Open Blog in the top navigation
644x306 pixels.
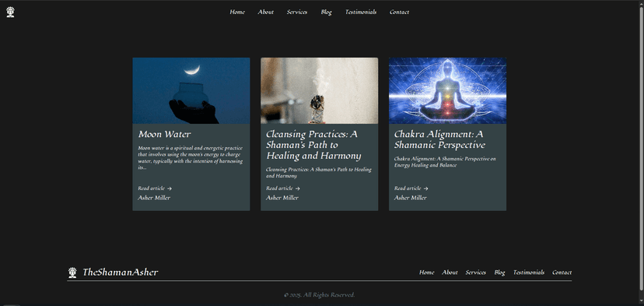pos(326,12)
